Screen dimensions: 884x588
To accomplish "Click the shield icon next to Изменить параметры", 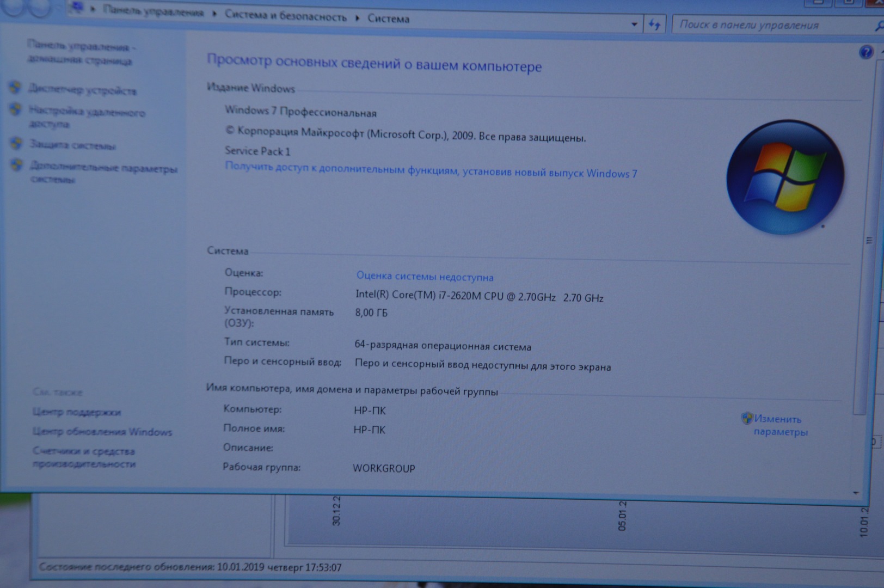I will [747, 418].
